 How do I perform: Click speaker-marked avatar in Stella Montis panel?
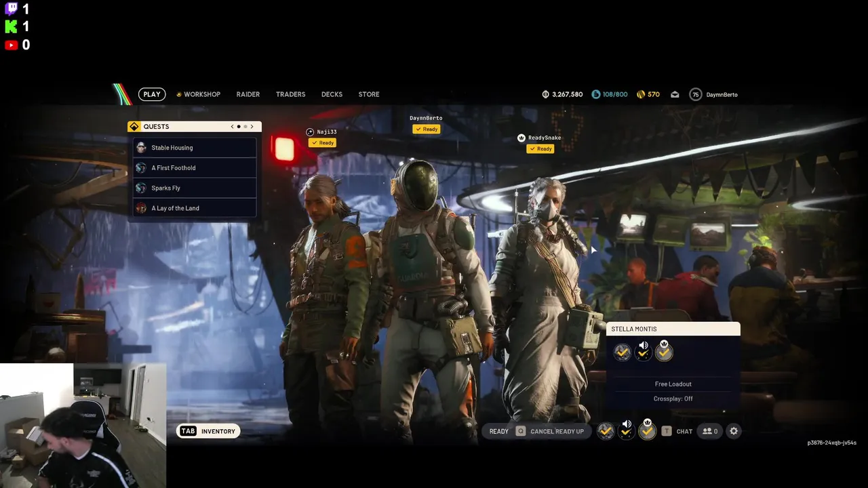pyautogui.click(x=643, y=351)
